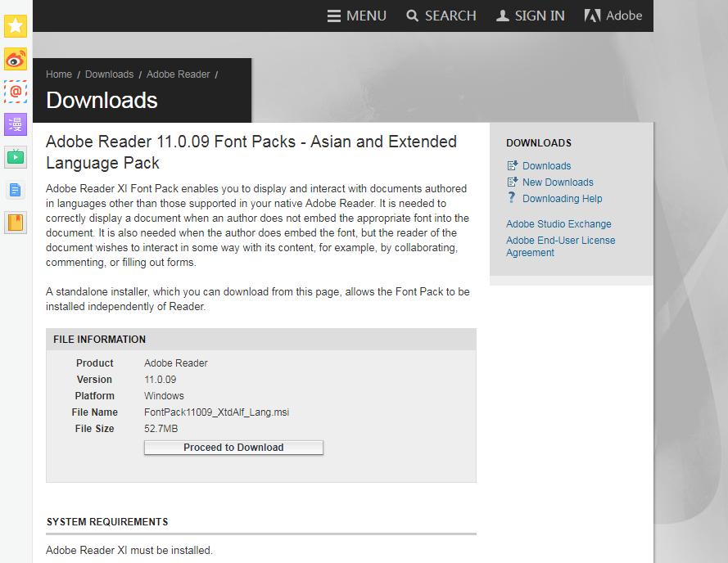Follow the Adobe Reader breadcrumb link
The image size is (728, 563).
pyautogui.click(x=179, y=74)
